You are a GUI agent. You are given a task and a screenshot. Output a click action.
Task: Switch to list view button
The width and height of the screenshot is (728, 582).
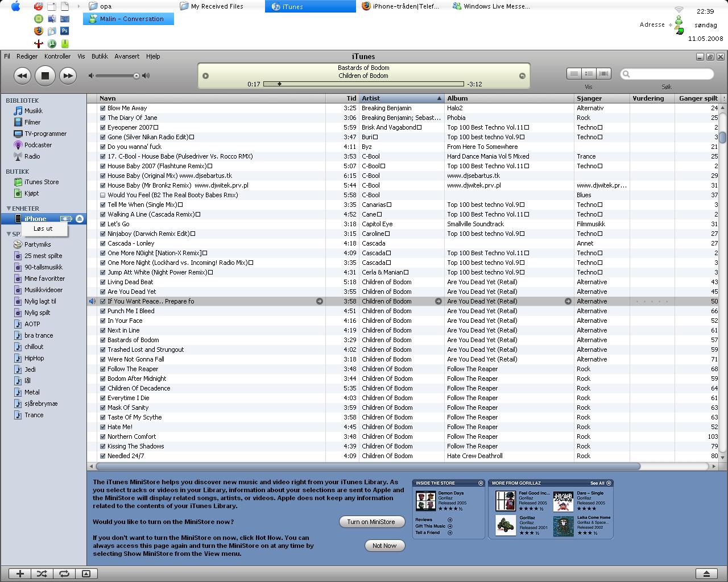click(x=574, y=73)
